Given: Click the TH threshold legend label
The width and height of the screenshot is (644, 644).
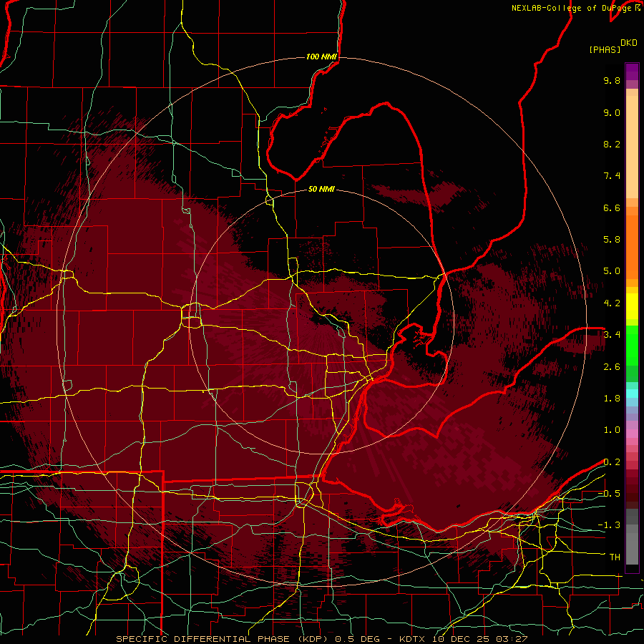Looking at the screenshot, I should (x=615, y=557).
